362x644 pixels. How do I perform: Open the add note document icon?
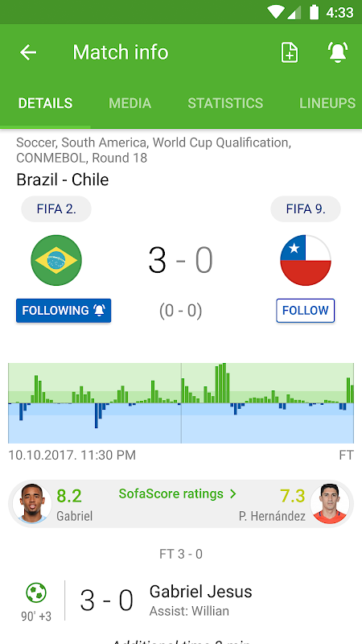pos(290,52)
